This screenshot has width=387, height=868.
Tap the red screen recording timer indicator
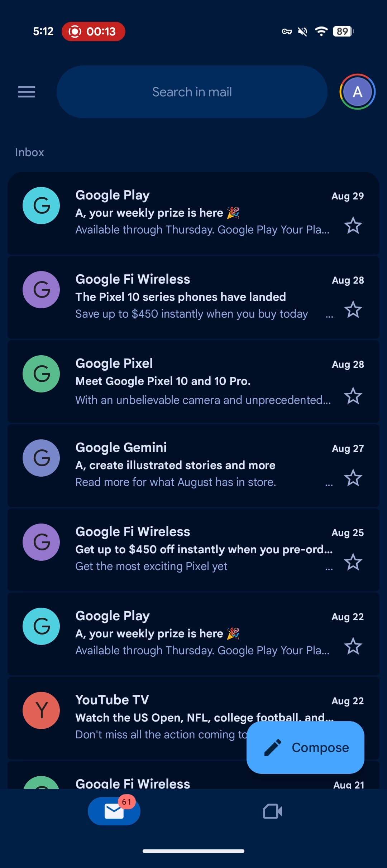pos(94,32)
